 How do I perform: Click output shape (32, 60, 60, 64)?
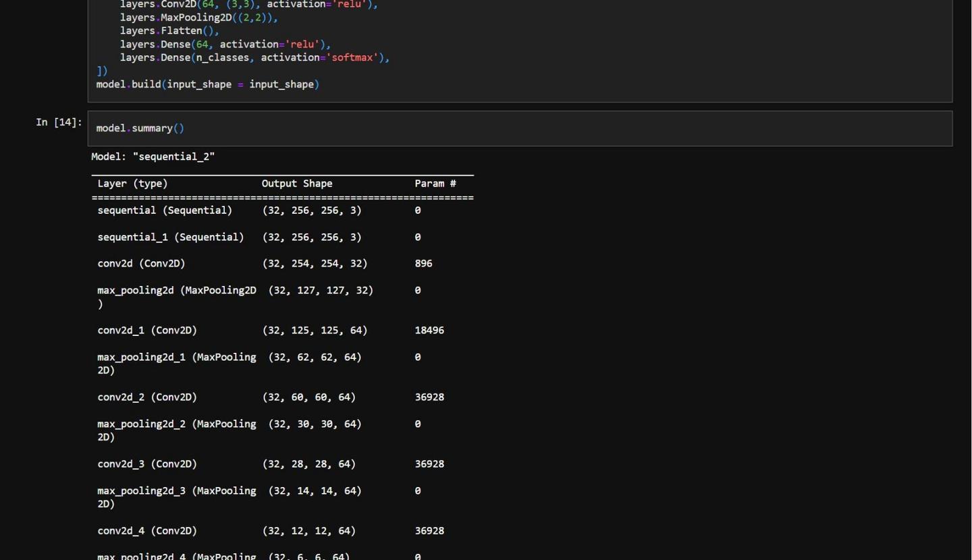(308, 397)
